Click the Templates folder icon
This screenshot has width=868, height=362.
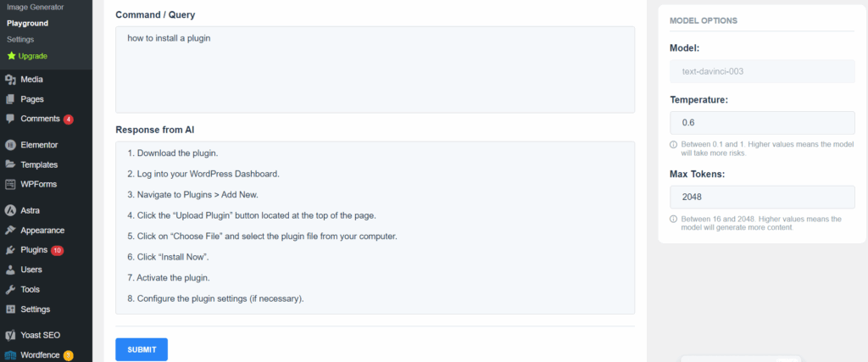tap(10, 164)
